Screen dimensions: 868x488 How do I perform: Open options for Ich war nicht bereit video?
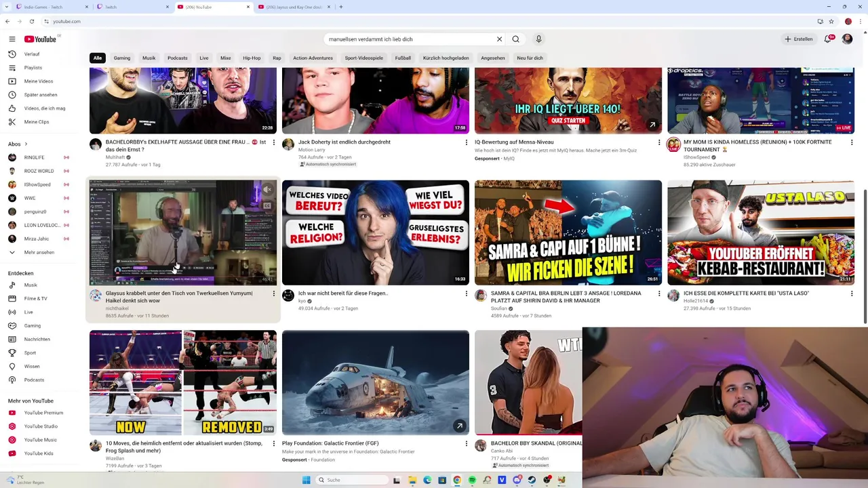click(467, 293)
